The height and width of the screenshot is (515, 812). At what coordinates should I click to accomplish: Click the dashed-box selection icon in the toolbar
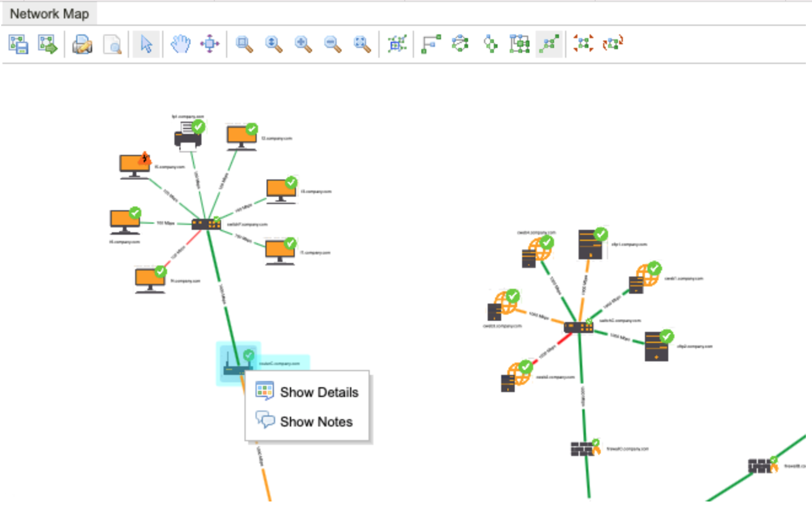click(397, 44)
